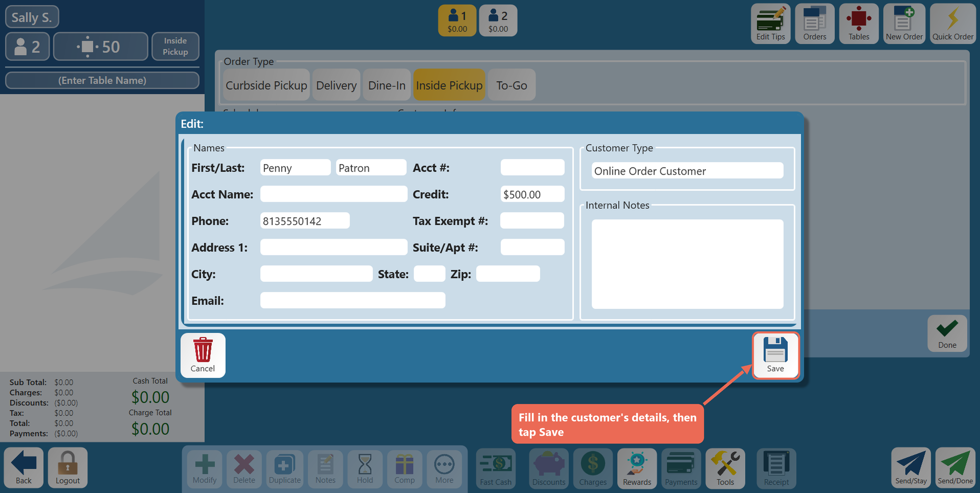980x493 pixels.
Task: Click the Tax Exempt # field
Action: click(532, 221)
